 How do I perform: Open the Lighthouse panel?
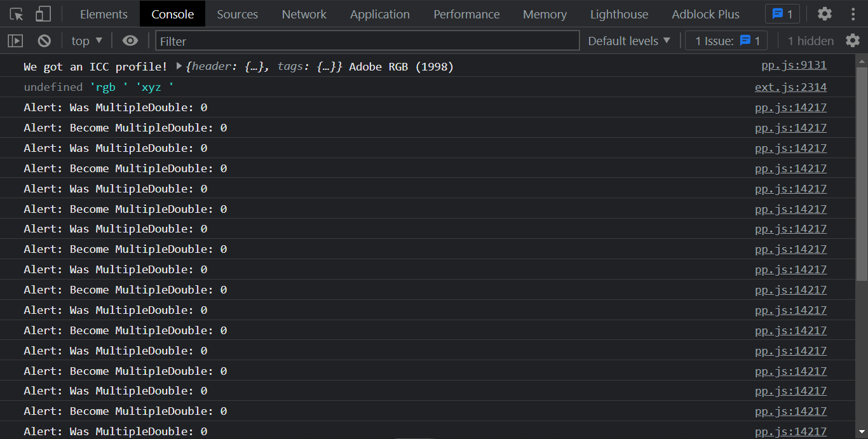click(x=618, y=13)
